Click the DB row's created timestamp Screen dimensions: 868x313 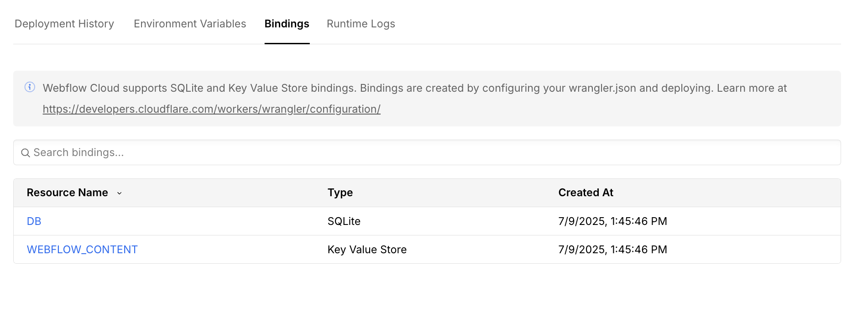tap(612, 221)
